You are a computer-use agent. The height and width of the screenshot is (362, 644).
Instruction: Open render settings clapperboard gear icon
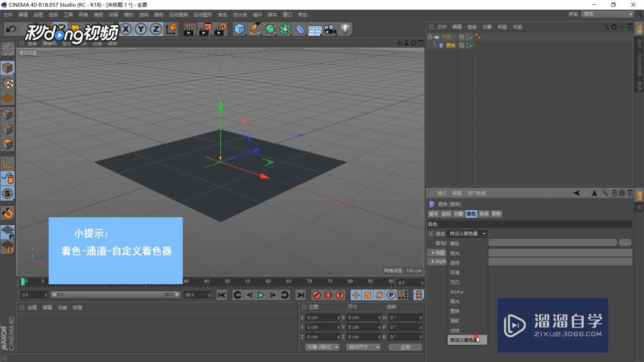coord(220,29)
